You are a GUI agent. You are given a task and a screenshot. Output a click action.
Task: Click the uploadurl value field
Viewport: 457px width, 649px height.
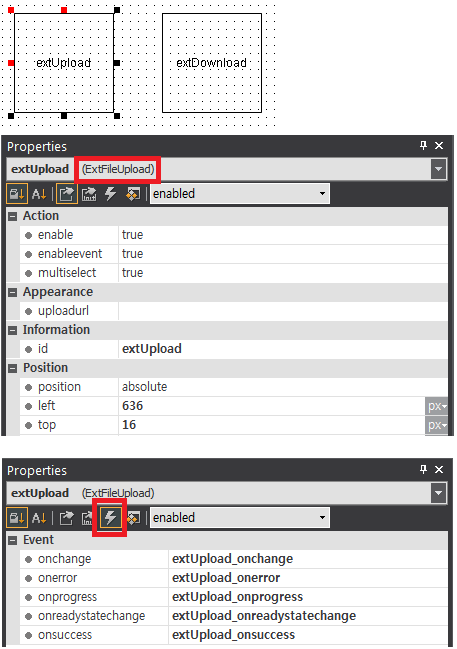[x=283, y=311]
